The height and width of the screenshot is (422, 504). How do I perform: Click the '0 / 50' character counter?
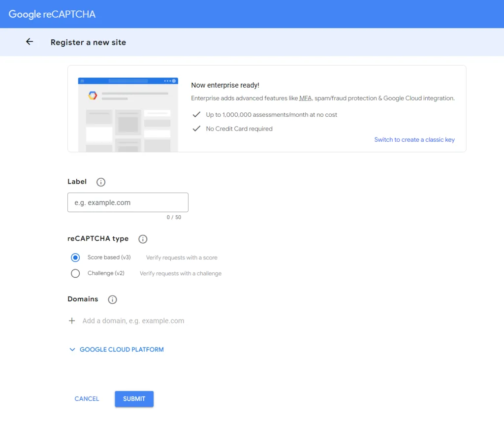[174, 218]
